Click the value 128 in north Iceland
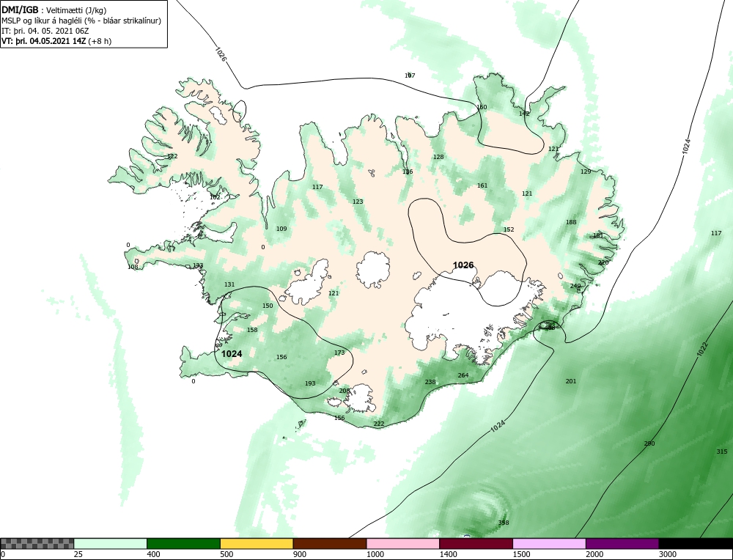Image resolution: width=733 pixels, height=560 pixels. [x=438, y=157]
